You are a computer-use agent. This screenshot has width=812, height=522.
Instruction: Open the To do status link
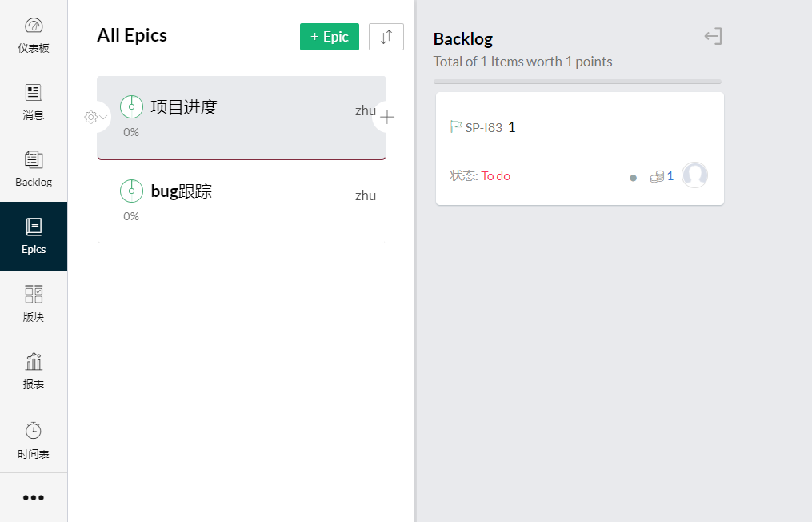[496, 176]
